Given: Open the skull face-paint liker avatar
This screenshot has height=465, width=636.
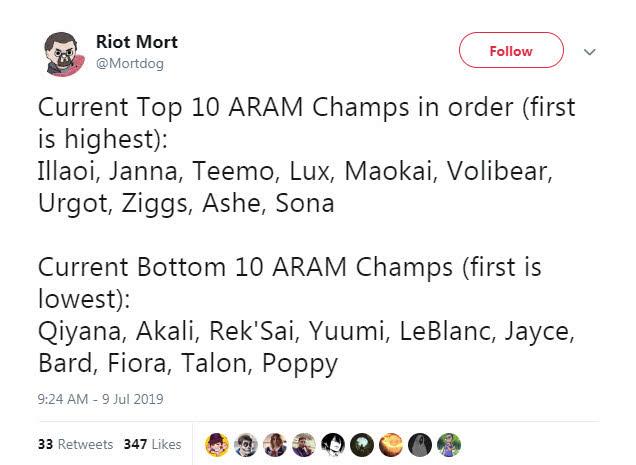Looking at the screenshot, I should [246, 444].
